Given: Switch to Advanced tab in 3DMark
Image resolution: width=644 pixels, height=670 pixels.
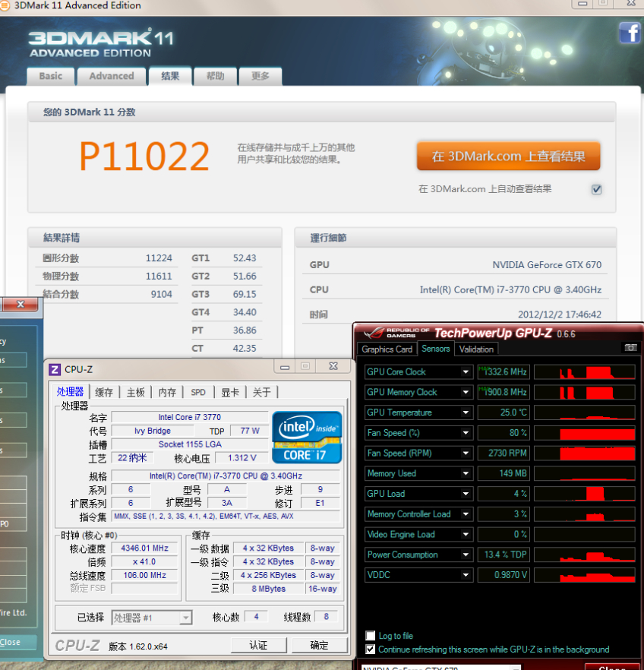Looking at the screenshot, I should tap(112, 76).
